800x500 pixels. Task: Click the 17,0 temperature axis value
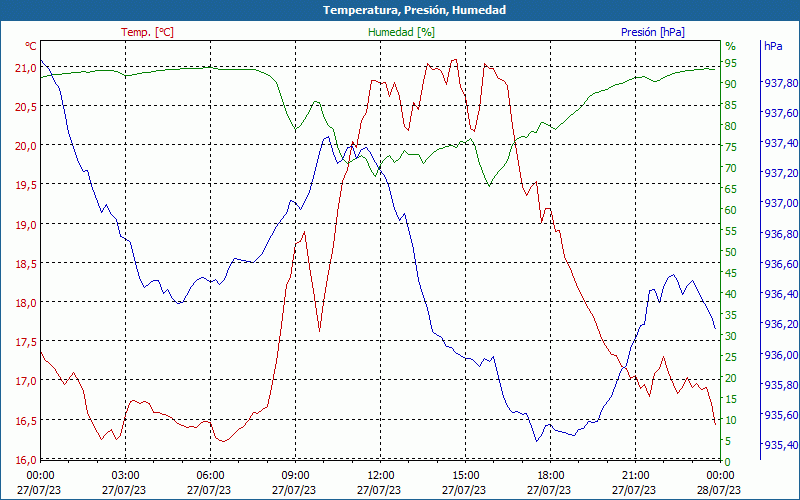(x=25, y=382)
